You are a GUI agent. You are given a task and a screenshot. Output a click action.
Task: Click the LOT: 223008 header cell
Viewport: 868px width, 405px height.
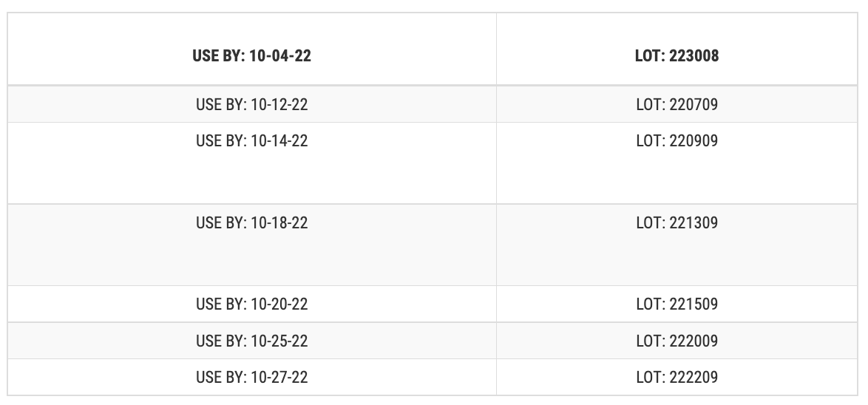pos(677,50)
